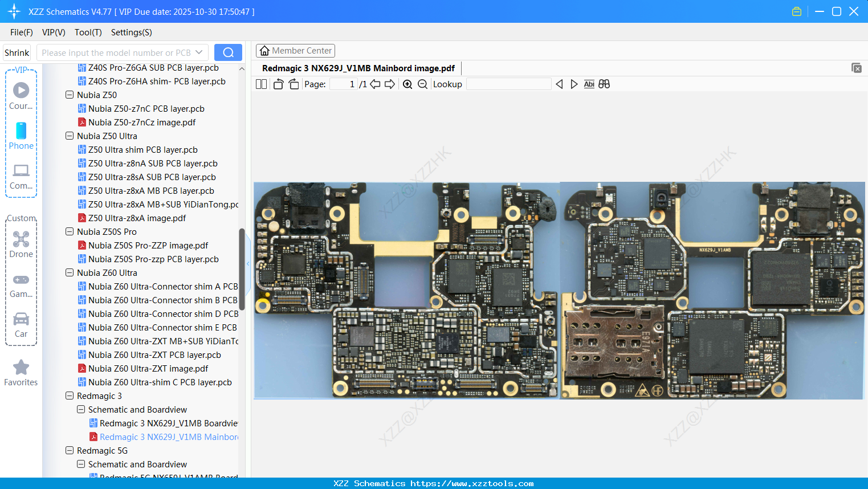The height and width of the screenshot is (489, 868).
Task: Collapse the Nubia Z60 Ultra tree node
Action: point(69,272)
